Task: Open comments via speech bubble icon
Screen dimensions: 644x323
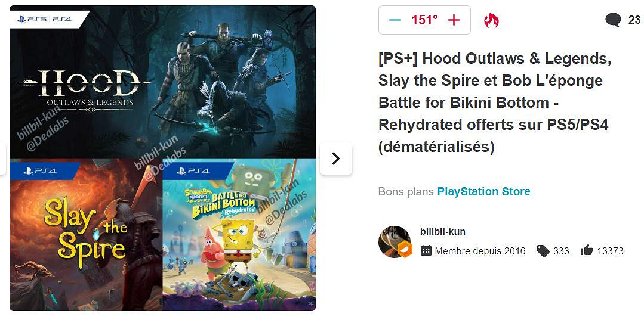Action: pos(613,20)
